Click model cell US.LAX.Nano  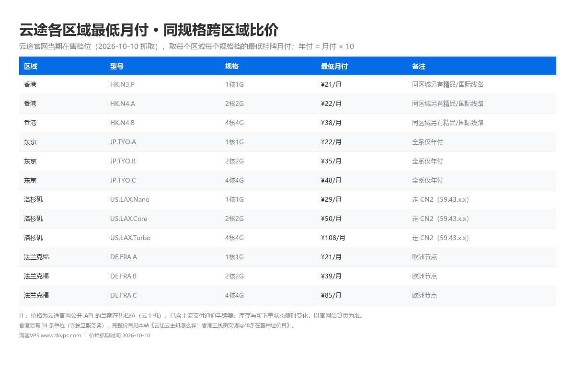[130, 199]
